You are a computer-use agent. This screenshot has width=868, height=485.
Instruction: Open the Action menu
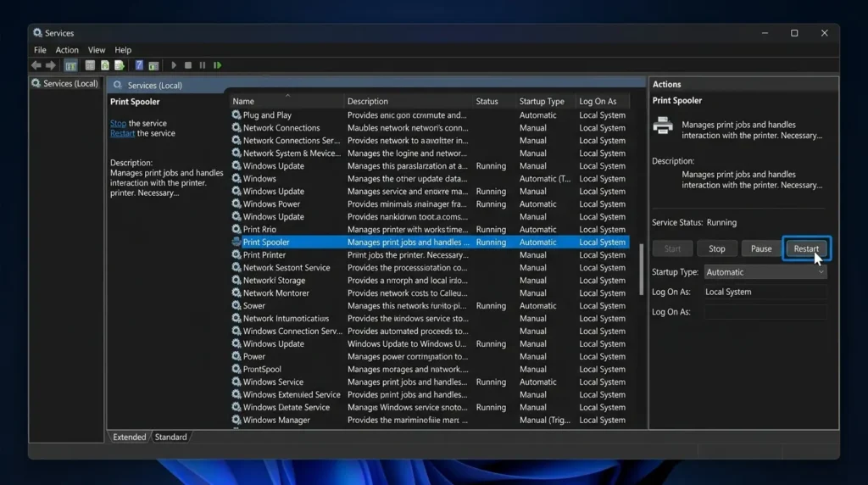66,50
